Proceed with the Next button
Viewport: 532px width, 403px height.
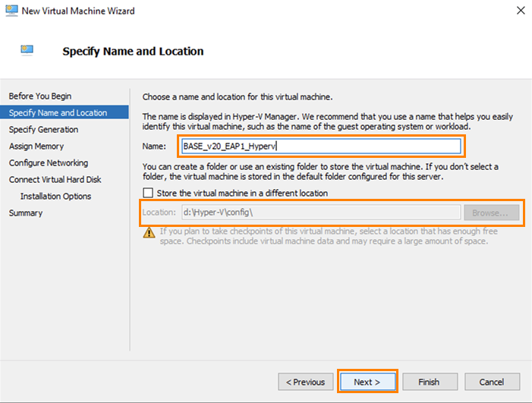pyautogui.click(x=367, y=382)
